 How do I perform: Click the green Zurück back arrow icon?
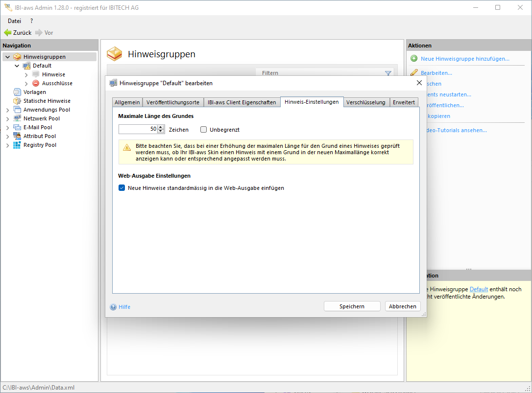pyautogui.click(x=7, y=33)
